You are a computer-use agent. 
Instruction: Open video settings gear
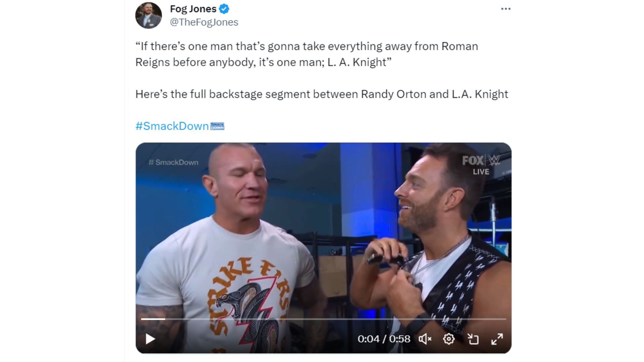pos(449,339)
